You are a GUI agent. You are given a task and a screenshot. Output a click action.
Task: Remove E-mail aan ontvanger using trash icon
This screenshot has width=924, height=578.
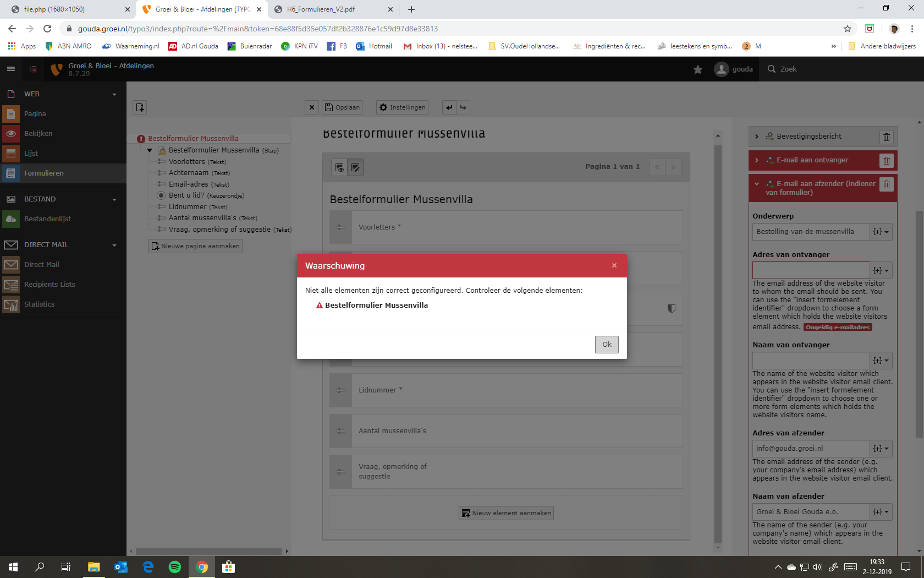click(x=887, y=161)
